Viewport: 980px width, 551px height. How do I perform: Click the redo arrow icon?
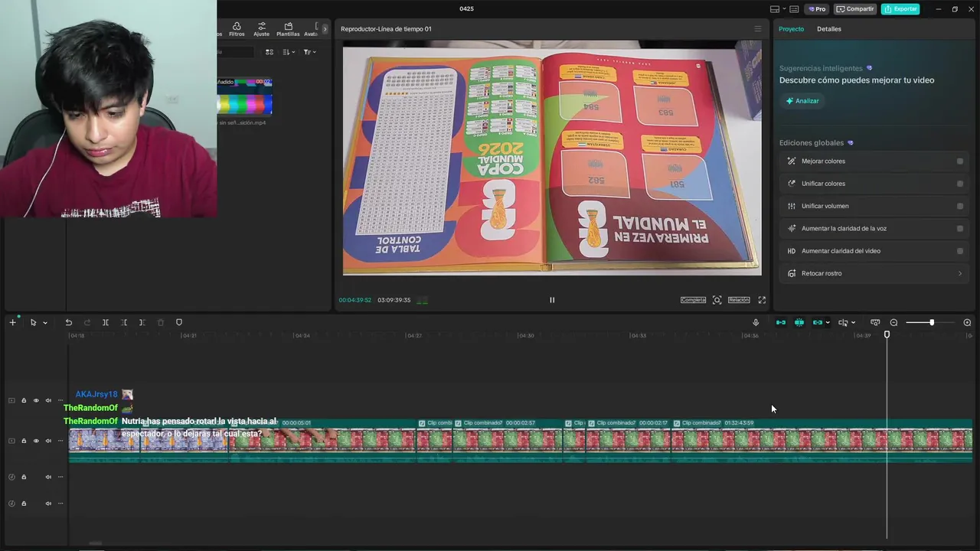click(87, 322)
